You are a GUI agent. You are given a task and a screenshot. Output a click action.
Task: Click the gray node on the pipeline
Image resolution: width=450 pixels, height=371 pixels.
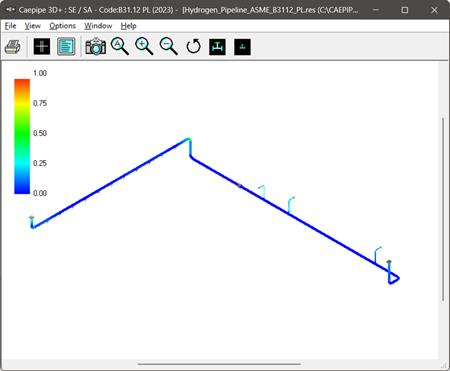(240, 186)
